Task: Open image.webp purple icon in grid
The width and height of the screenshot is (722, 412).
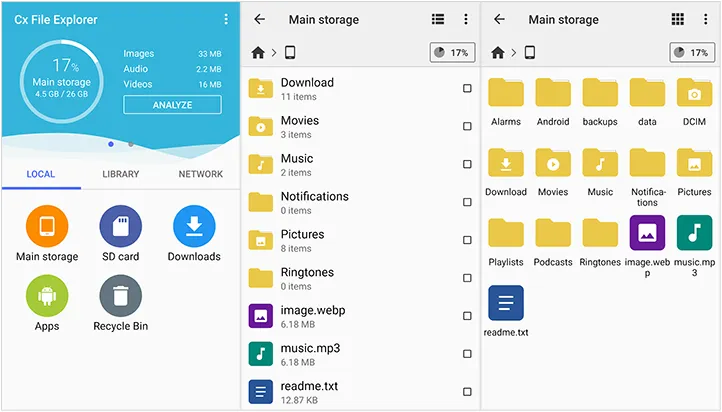Action: point(647,233)
